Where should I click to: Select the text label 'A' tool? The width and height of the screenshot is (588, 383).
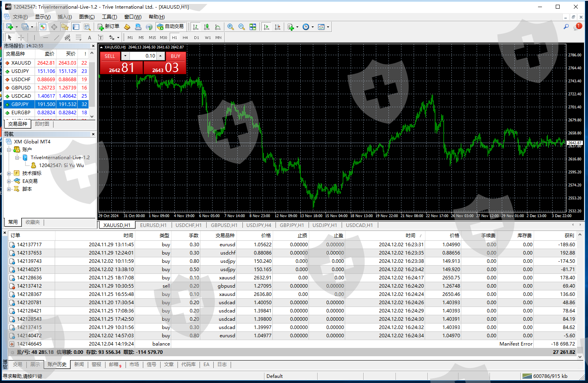pos(89,37)
